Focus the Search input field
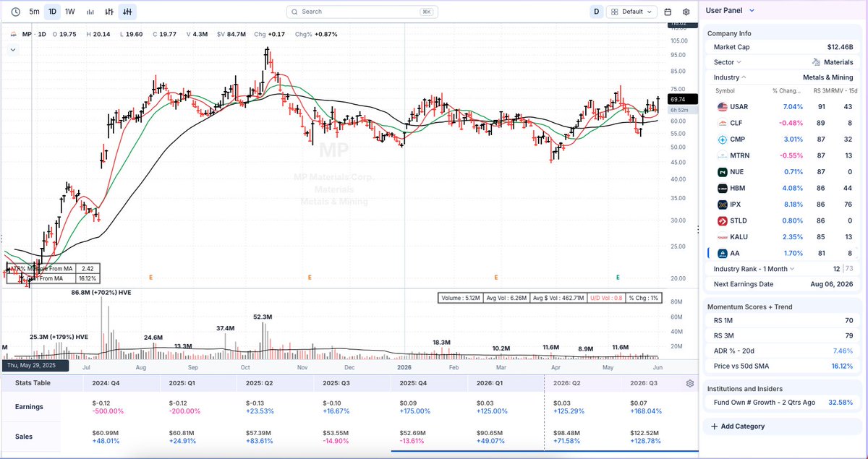Image resolution: width=868 pixels, height=459 pixels. pos(362,12)
